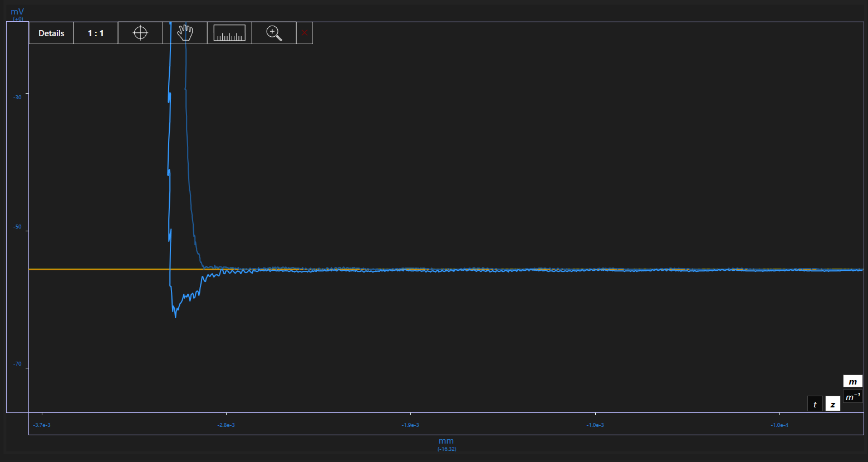Screen dimensions: 868x462
Task: Click the -1.0e-4 horizontal axis tick
Action: (x=779, y=425)
